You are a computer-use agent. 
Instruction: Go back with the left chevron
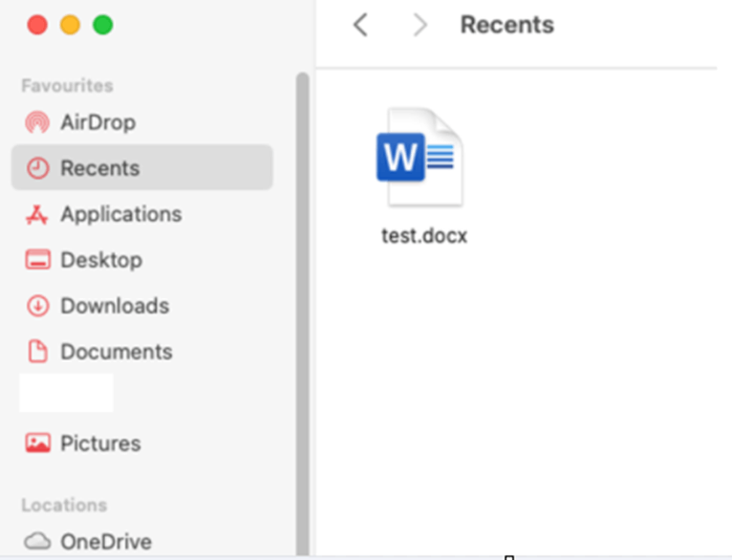[x=360, y=24]
